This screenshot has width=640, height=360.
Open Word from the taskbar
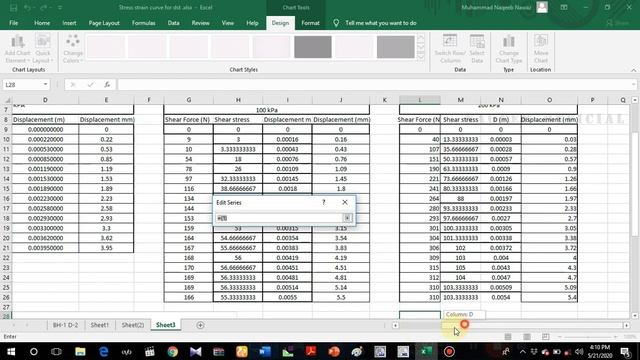[x=264, y=351]
